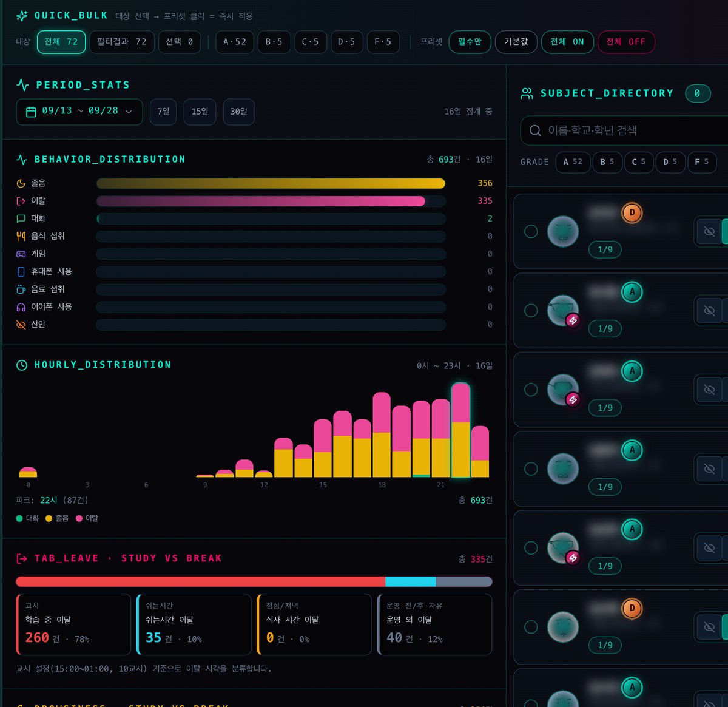Click the pulse icon beside PERIOD_STATS
The width and height of the screenshot is (728, 707).
coord(22,85)
